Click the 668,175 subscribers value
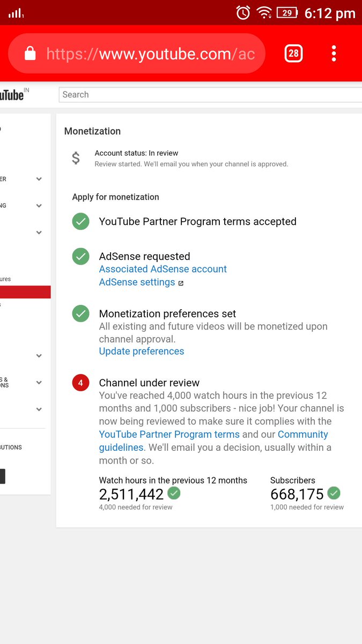This screenshot has width=362, height=644. pos(297,494)
